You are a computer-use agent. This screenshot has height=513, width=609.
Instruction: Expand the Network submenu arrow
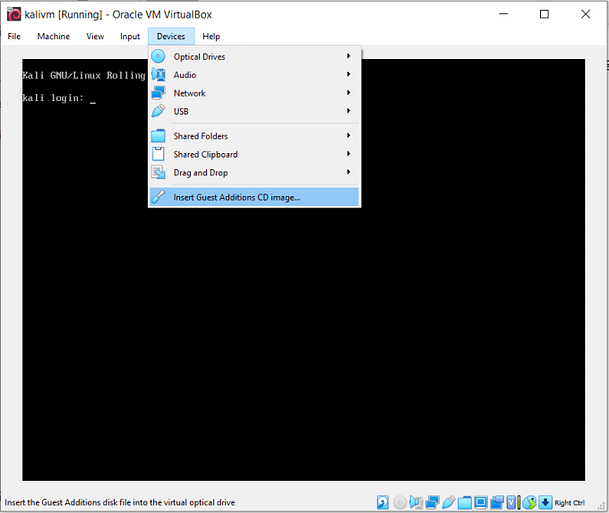pyautogui.click(x=348, y=92)
